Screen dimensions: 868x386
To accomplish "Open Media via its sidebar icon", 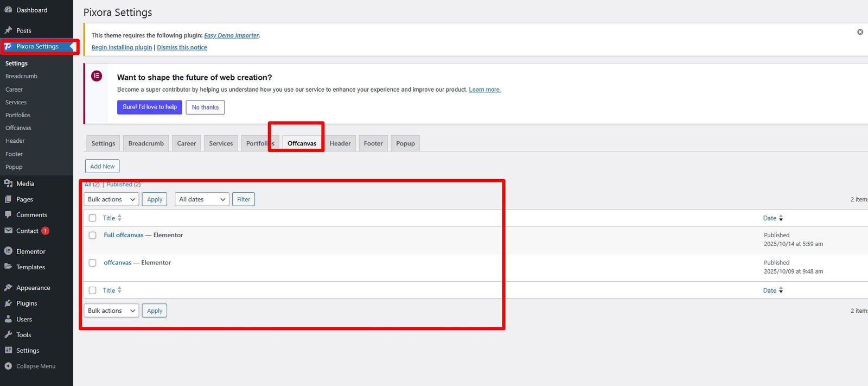I will (x=8, y=183).
